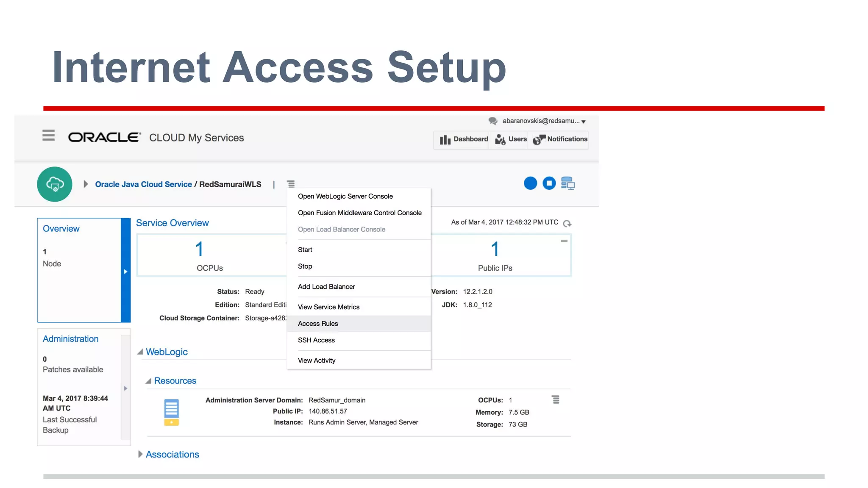This screenshot has height=488, width=868.
Task: Click the Last Successful Backup text
Action: click(70, 425)
